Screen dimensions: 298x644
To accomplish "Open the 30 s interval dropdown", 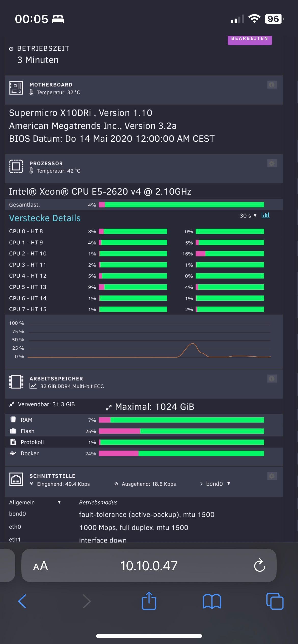I will pos(248,216).
